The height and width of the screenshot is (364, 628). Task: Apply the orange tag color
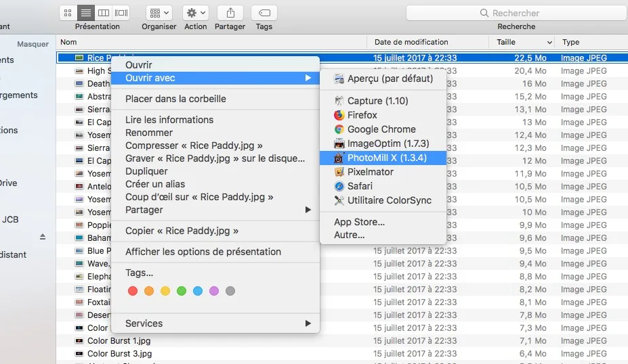pos(149,291)
